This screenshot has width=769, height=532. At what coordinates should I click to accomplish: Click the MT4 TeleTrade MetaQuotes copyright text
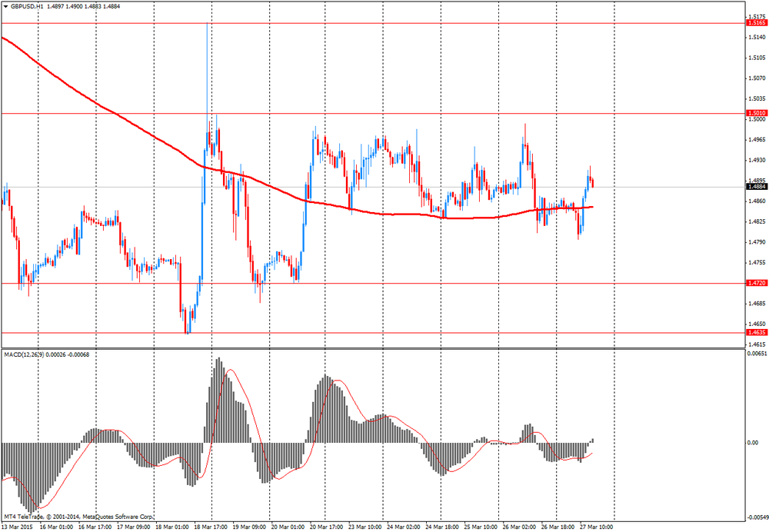click(x=79, y=517)
